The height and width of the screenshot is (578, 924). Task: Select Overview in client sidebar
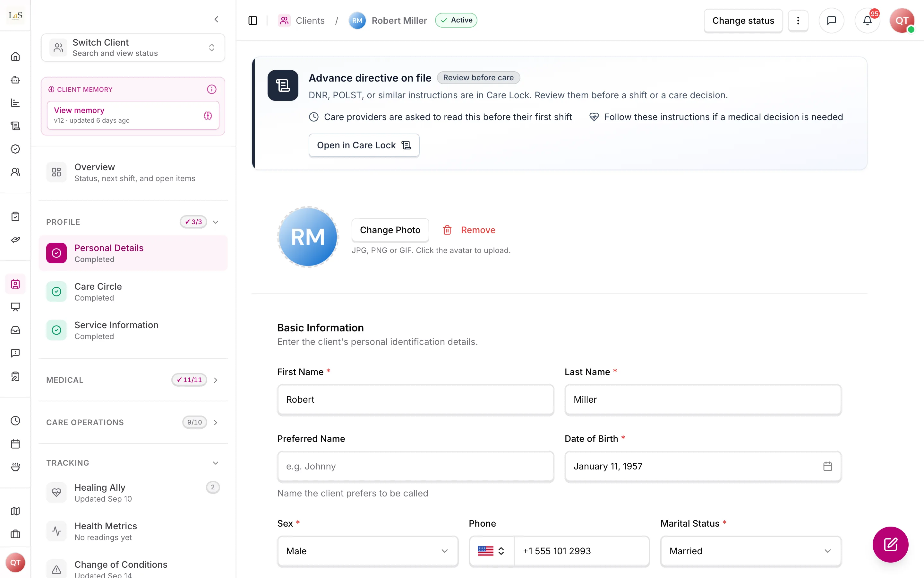(x=133, y=172)
